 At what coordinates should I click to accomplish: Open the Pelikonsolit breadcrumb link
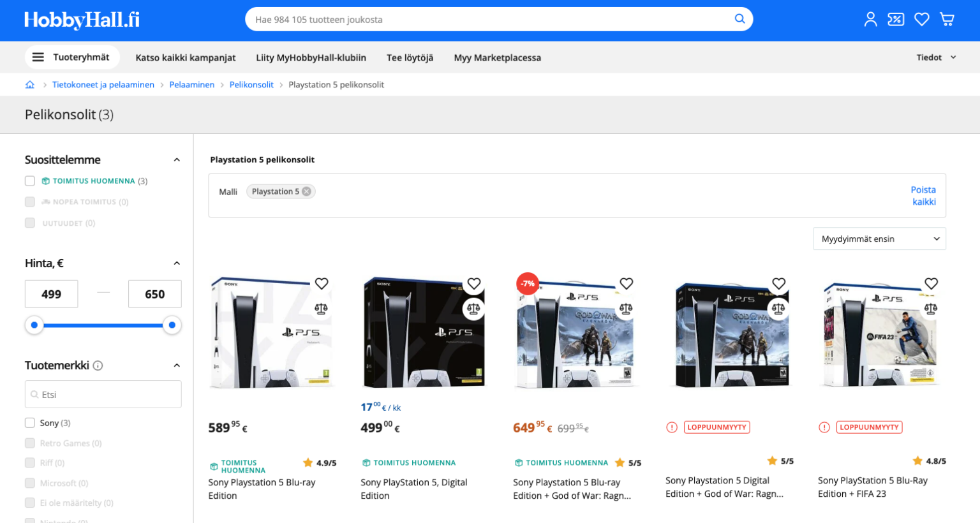pos(251,85)
